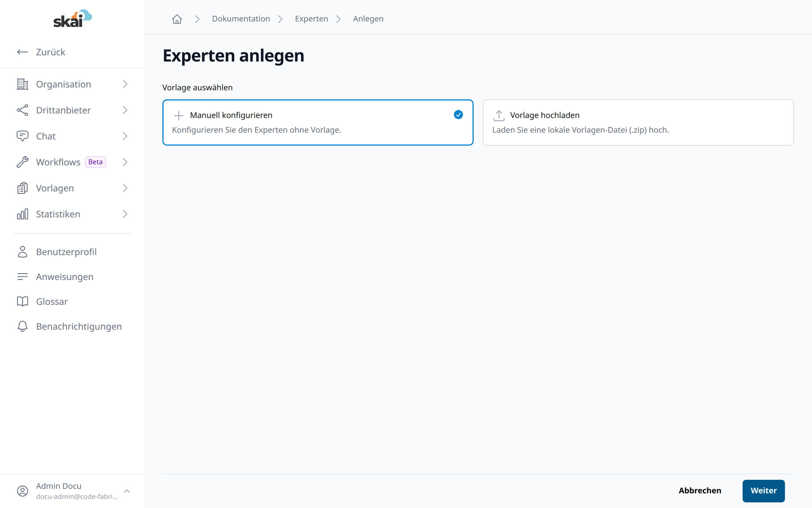Click the Chat speech bubble icon
The width and height of the screenshot is (812, 508).
click(x=23, y=136)
